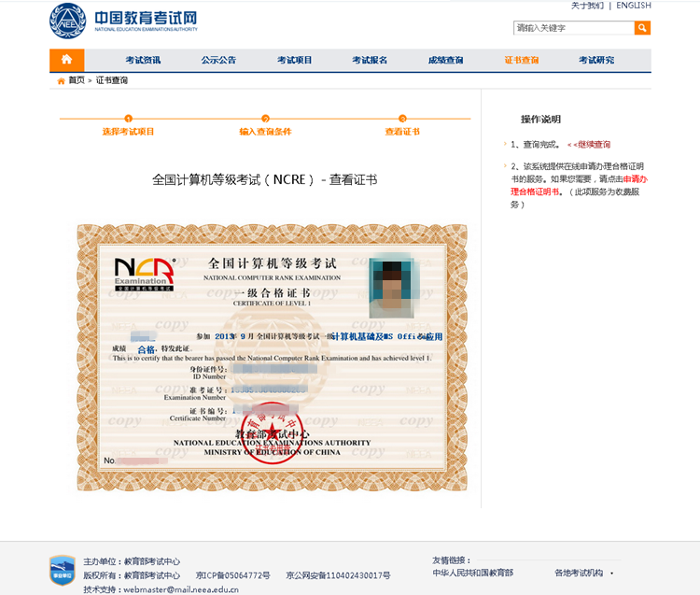The width and height of the screenshot is (700, 595).
Task: Click the blurred ID Number field
Action: (275, 369)
